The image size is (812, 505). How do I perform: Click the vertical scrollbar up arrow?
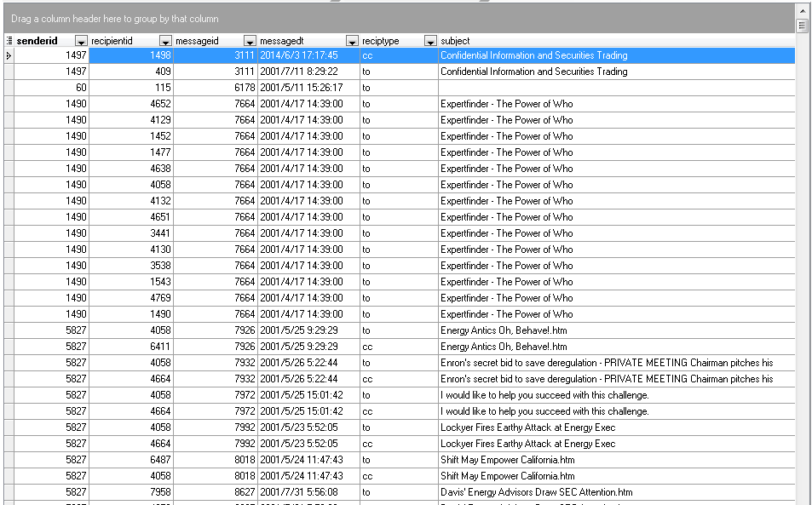point(802,10)
